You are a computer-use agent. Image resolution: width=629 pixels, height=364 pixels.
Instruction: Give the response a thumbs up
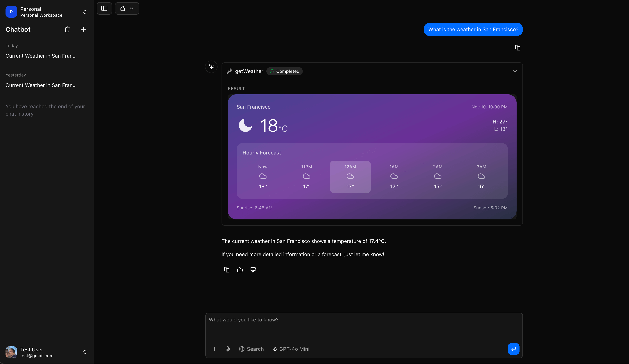click(240, 270)
